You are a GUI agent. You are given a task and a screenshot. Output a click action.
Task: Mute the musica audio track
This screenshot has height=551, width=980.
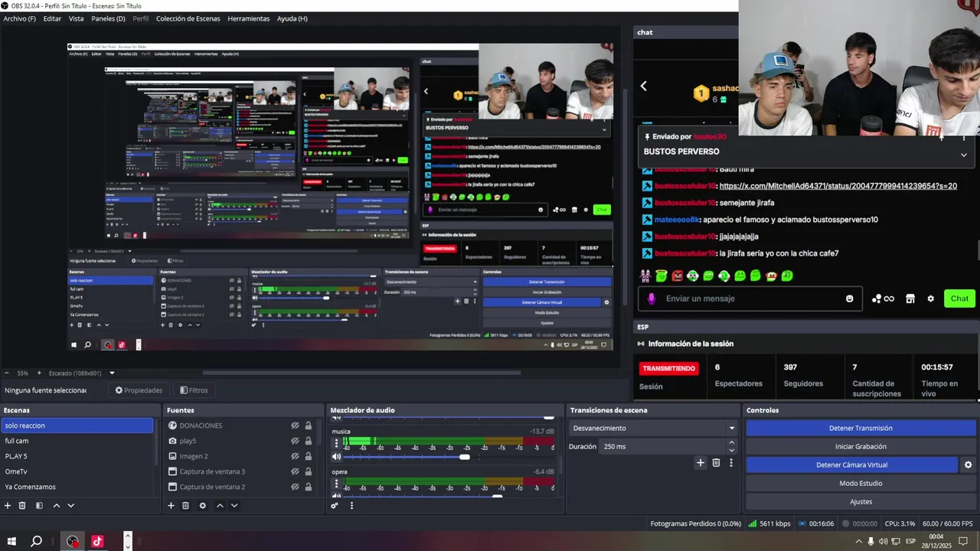(336, 457)
